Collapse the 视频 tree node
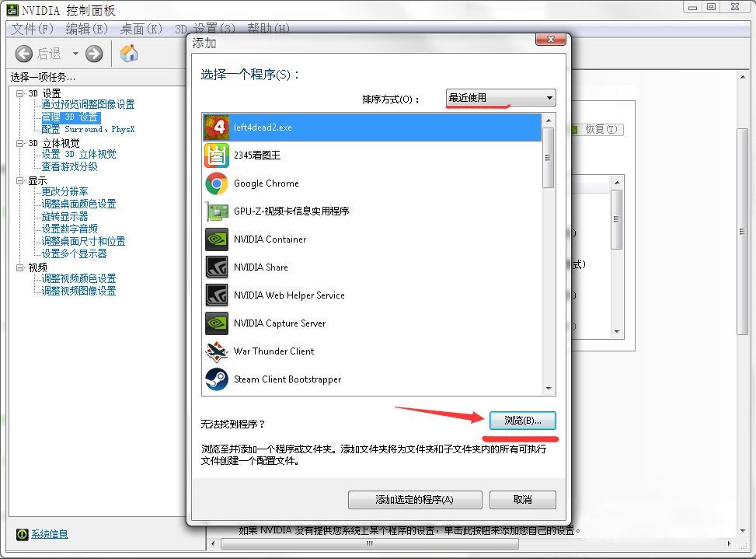This screenshot has width=756, height=559. [19, 267]
